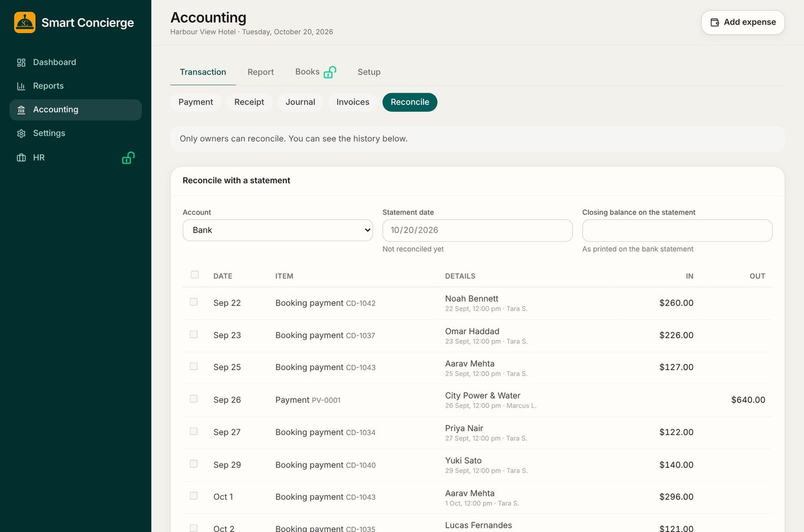This screenshot has width=804, height=532.
Task: Click booking reference CD-1042
Action: pyautogui.click(x=361, y=304)
